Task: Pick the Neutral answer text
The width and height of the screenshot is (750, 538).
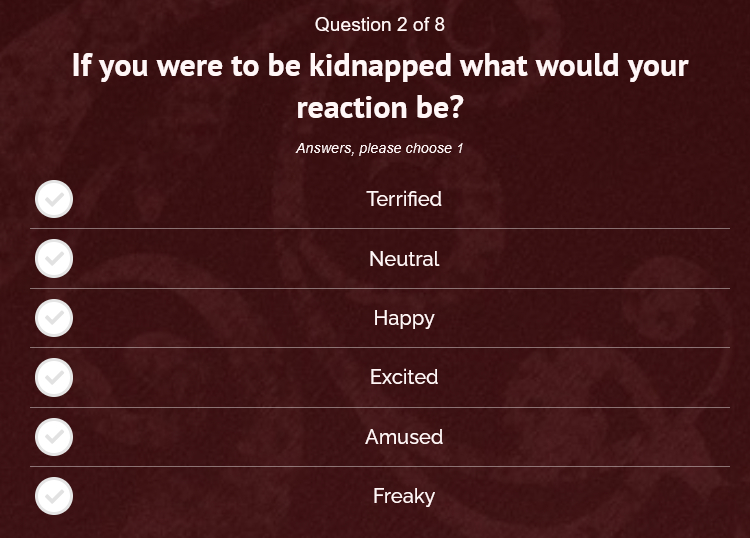Action: [x=404, y=259]
